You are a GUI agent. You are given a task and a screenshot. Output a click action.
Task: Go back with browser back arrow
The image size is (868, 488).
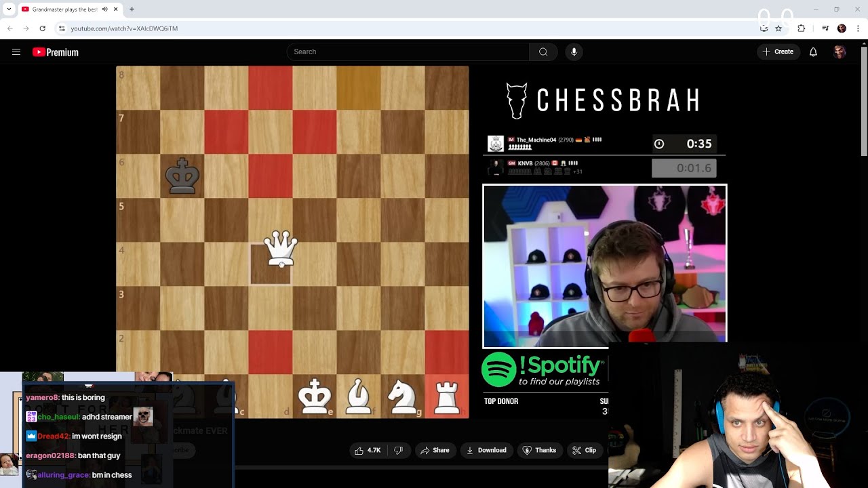point(9,28)
